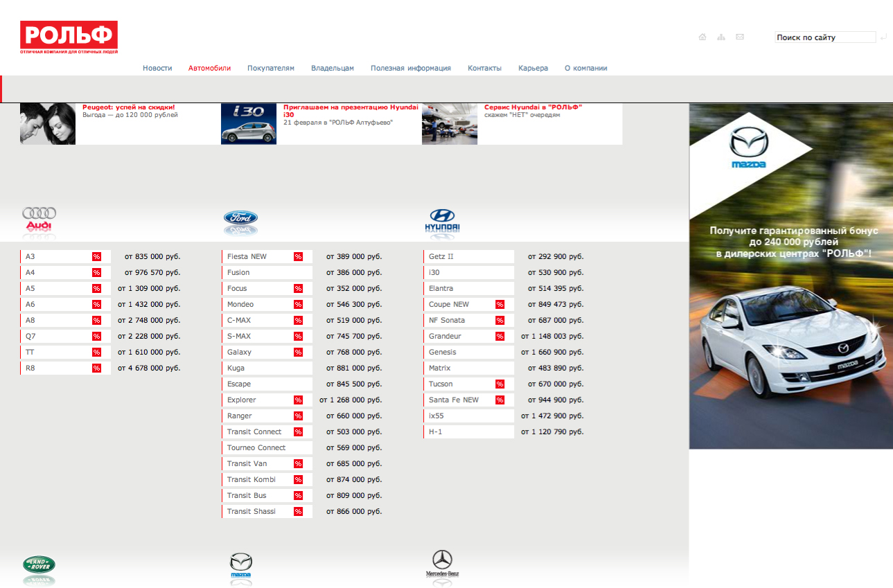Click the i30 car thumbnail
Image resolution: width=893 pixels, height=588 pixels.
249,124
